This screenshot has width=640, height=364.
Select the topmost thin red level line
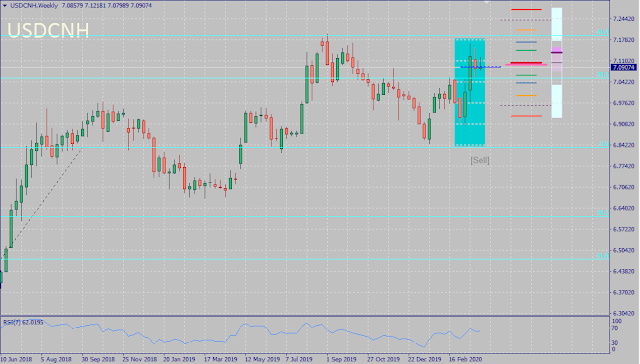[x=527, y=9]
